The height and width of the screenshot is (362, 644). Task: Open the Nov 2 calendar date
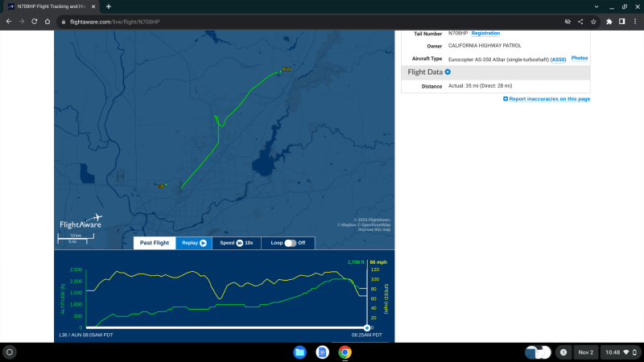[x=586, y=352]
